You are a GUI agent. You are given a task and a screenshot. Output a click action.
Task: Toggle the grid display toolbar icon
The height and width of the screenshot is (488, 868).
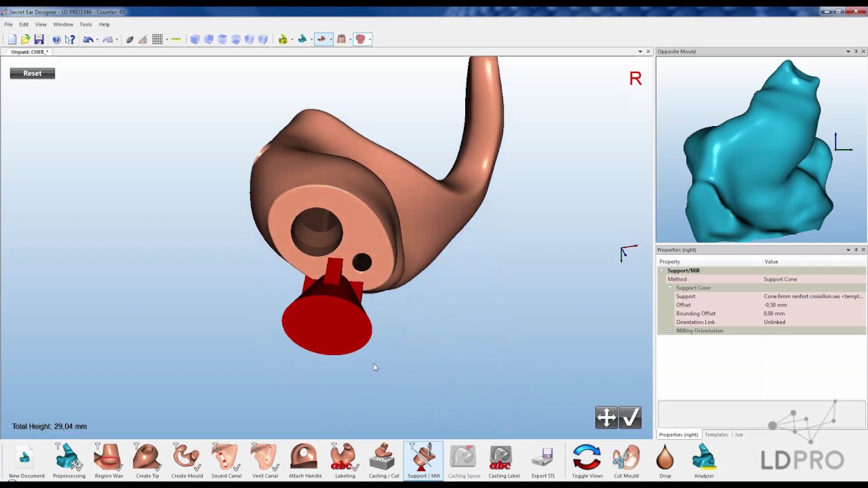[157, 39]
